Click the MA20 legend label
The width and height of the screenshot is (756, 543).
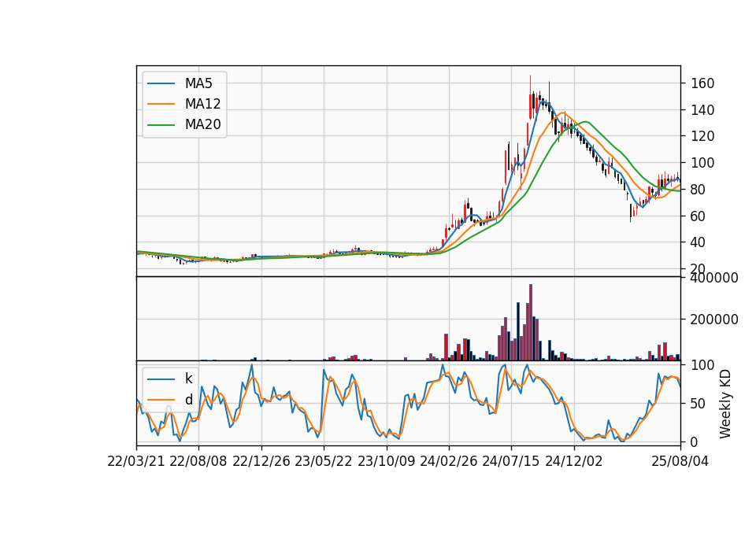point(202,124)
